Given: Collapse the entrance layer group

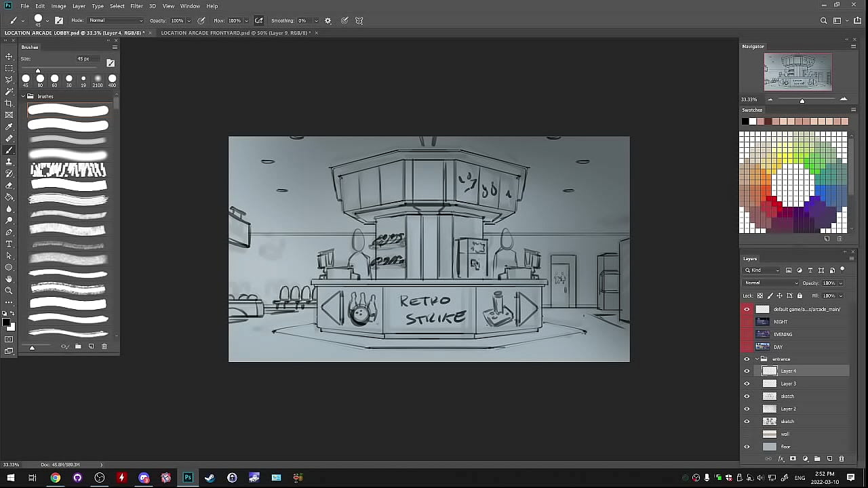Looking at the screenshot, I should (757, 359).
